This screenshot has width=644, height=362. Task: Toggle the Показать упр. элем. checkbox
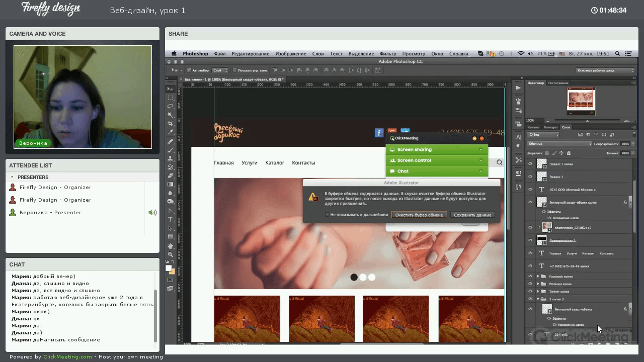click(234, 70)
